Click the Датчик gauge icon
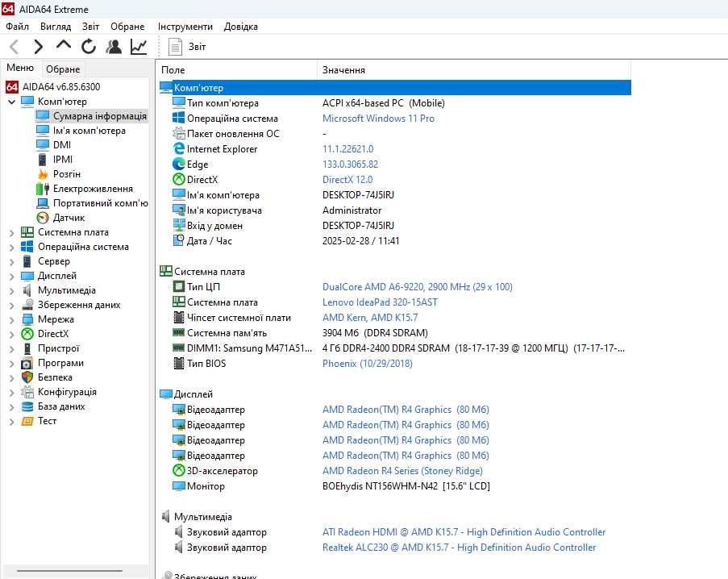This screenshot has width=728, height=579. (x=42, y=217)
